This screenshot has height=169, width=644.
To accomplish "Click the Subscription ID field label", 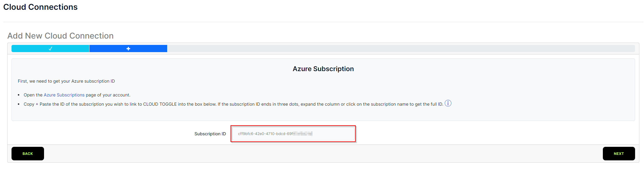I will point(210,134).
